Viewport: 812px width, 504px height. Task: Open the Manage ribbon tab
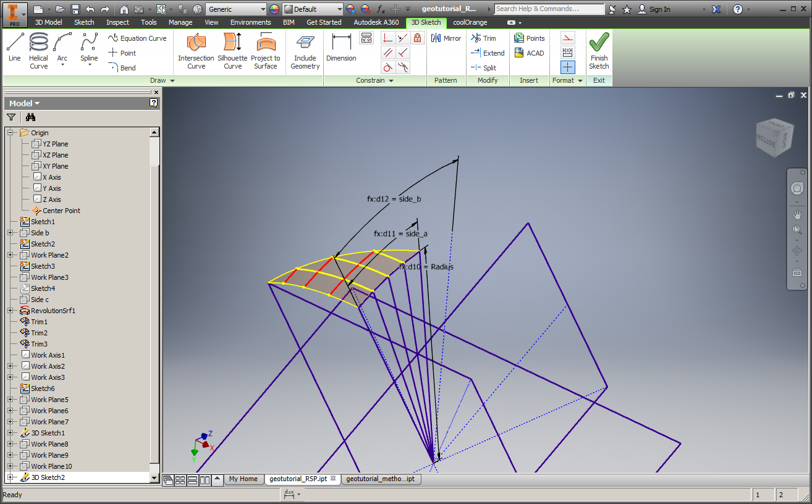coord(180,22)
